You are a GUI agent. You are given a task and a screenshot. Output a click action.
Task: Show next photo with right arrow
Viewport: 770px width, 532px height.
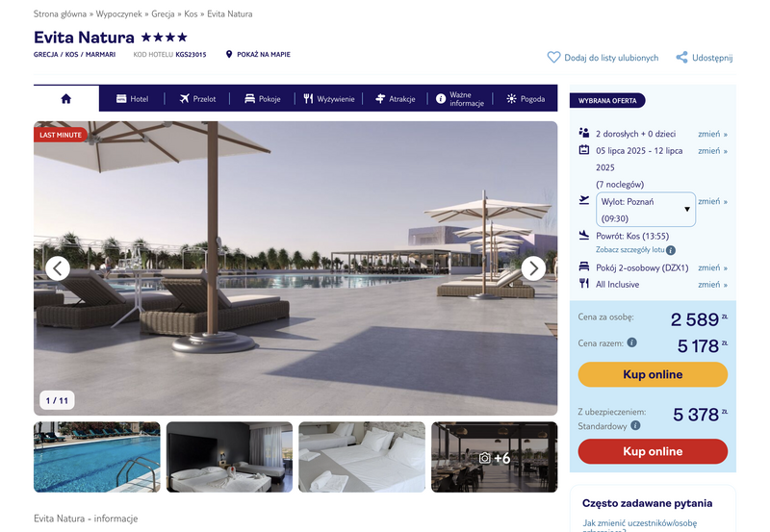533,268
